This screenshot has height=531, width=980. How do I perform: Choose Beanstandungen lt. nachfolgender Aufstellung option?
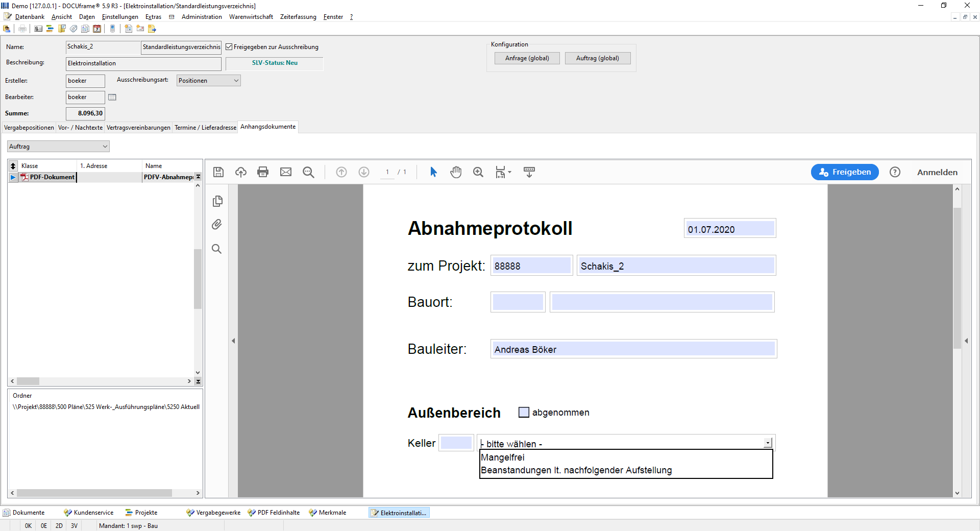click(x=626, y=470)
